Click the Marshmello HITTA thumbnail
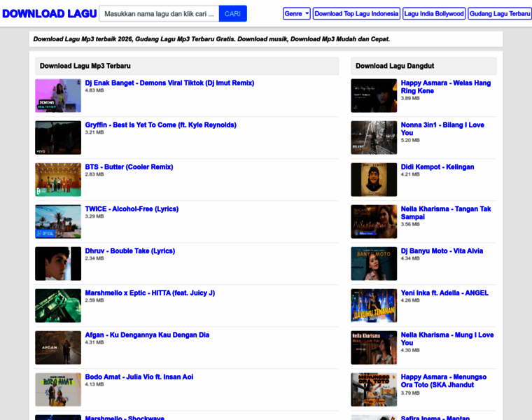This screenshot has height=420, width=532. [58, 306]
